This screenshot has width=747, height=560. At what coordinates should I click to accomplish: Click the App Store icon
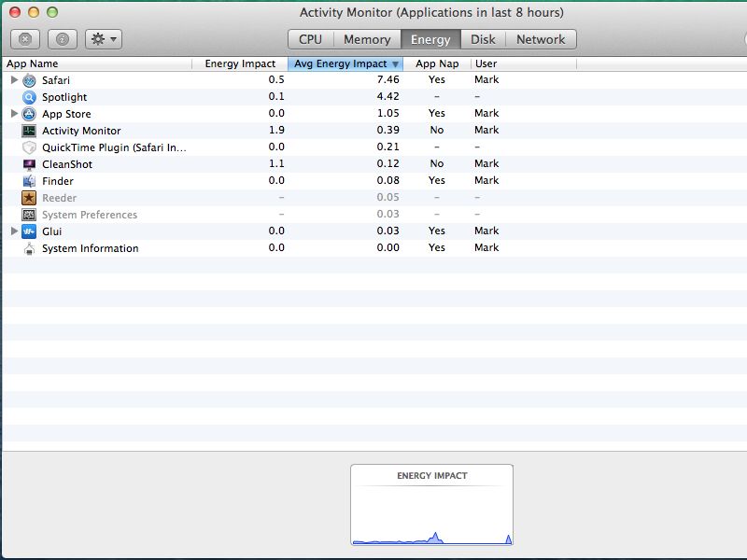pyautogui.click(x=29, y=114)
